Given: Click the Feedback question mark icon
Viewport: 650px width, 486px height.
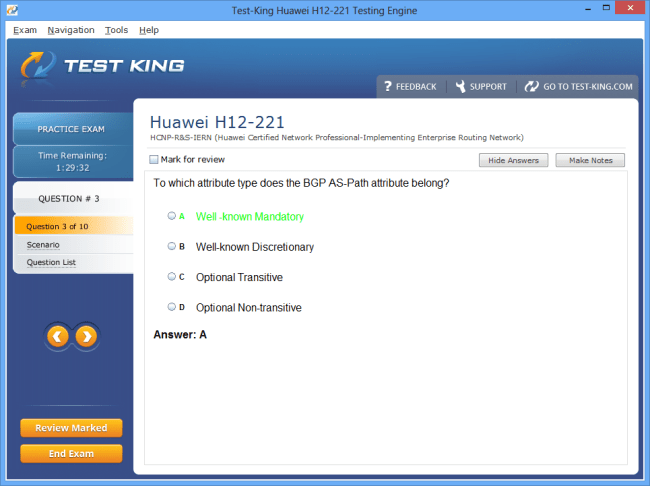Looking at the screenshot, I should coord(388,87).
